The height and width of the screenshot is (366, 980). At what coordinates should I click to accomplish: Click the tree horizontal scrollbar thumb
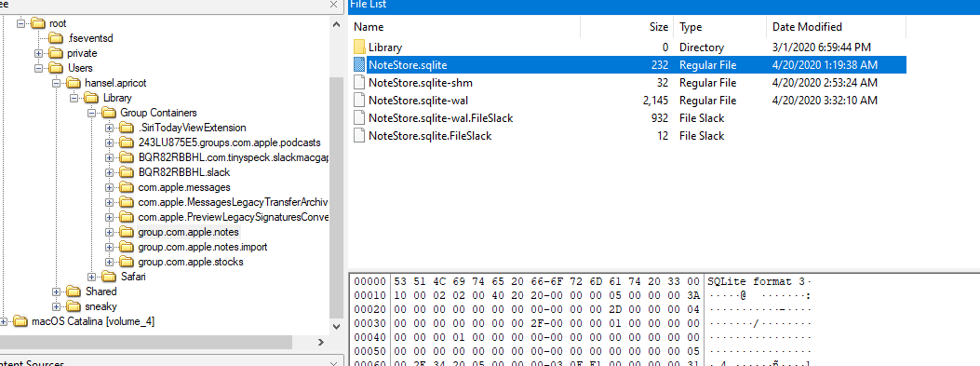tap(146, 342)
